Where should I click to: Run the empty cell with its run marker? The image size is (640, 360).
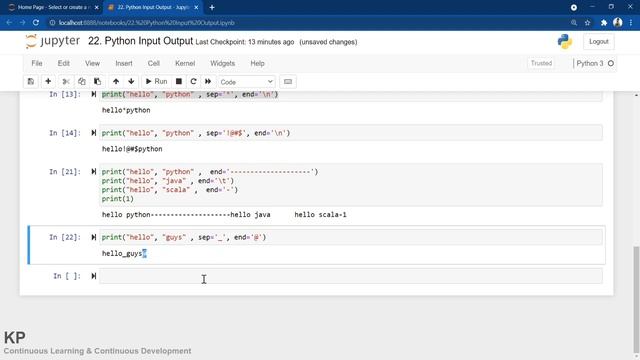[x=93, y=276]
